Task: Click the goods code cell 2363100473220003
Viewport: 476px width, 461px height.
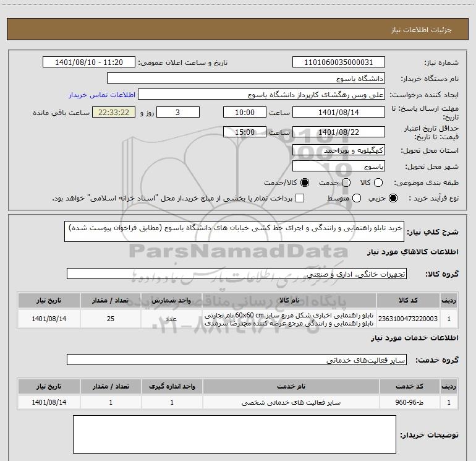Action: pyautogui.click(x=408, y=319)
